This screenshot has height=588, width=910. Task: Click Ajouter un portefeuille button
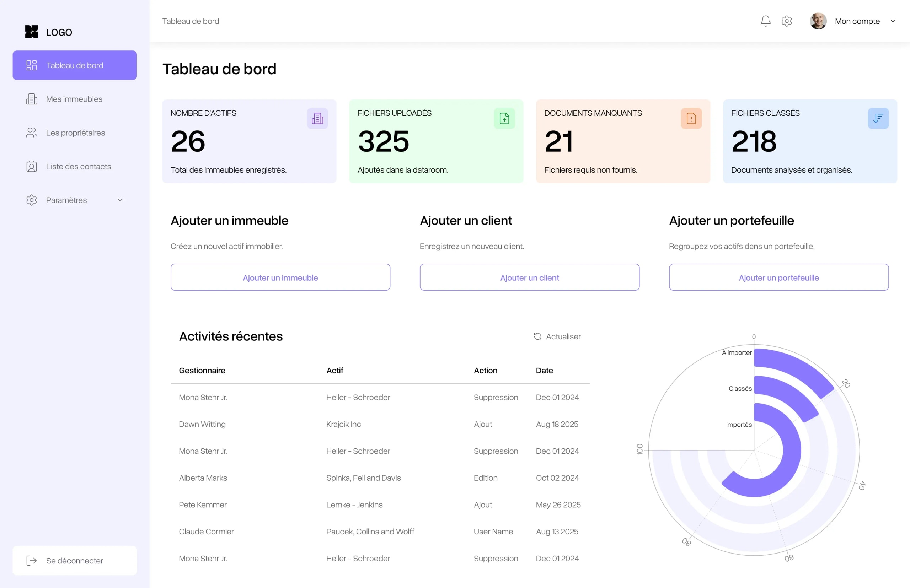778,277
